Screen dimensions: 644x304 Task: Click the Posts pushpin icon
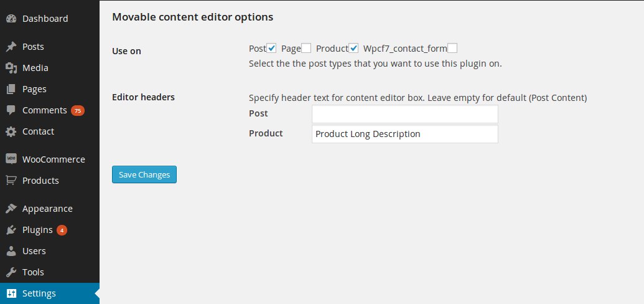(11, 47)
